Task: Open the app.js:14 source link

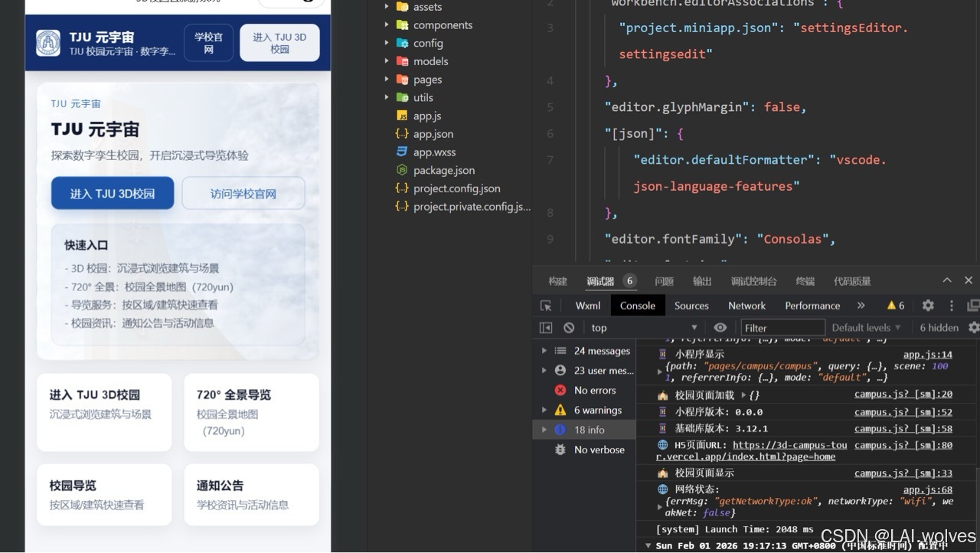Action: (x=927, y=355)
